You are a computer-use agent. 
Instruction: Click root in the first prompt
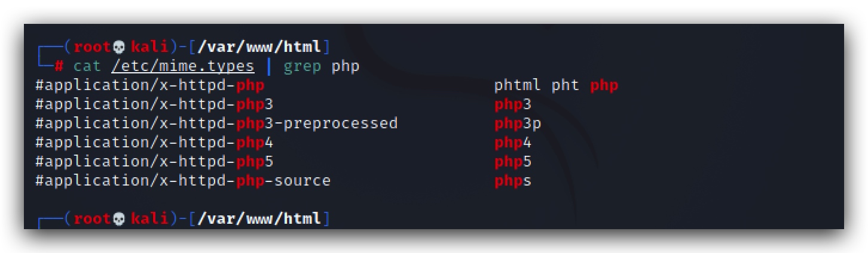tap(92, 47)
